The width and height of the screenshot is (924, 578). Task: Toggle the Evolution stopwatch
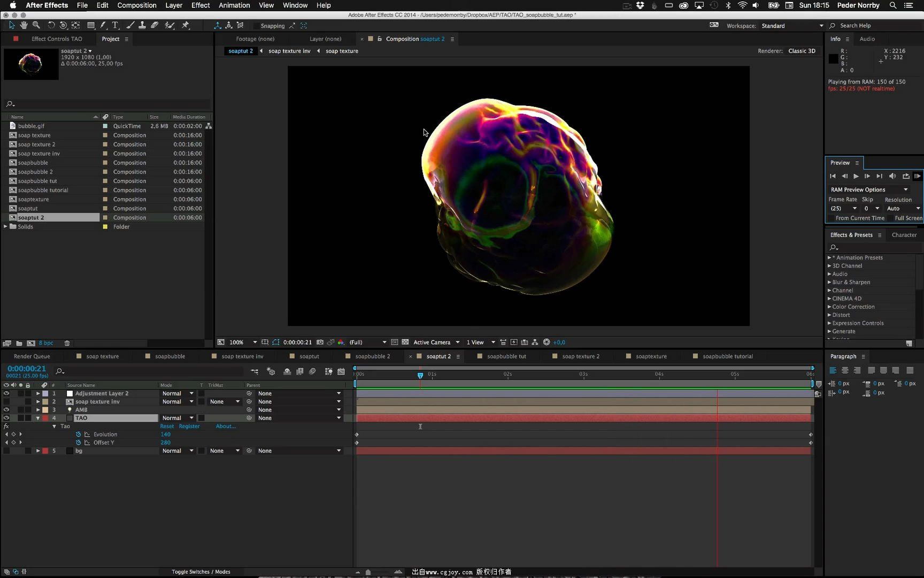pos(79,434)
